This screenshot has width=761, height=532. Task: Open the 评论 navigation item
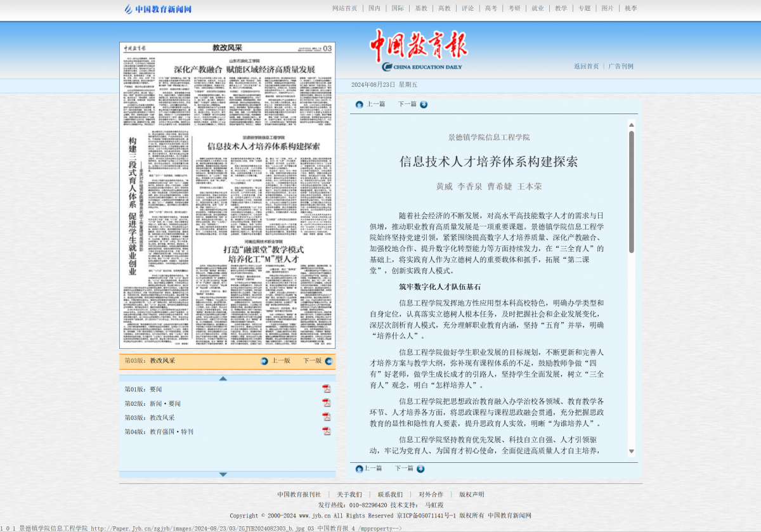pyautogui.click(x=468, y=8)
